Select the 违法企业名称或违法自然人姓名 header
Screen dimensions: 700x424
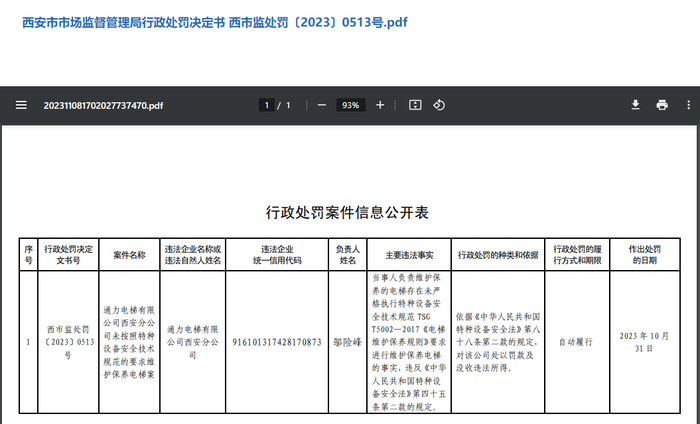pos(193,255)
